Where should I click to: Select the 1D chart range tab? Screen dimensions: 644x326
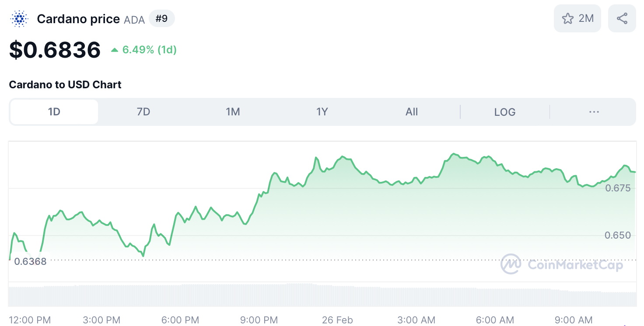tap(54, 112)
